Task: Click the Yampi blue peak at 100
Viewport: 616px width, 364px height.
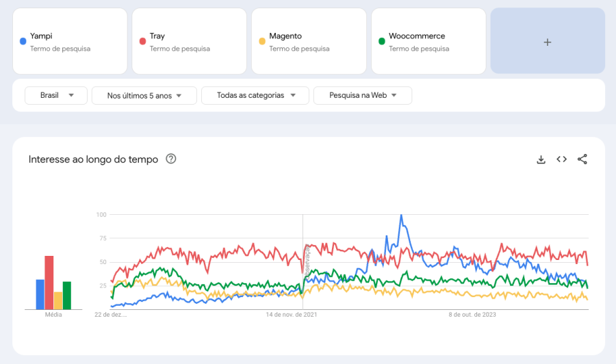Action: click(401, 215)
